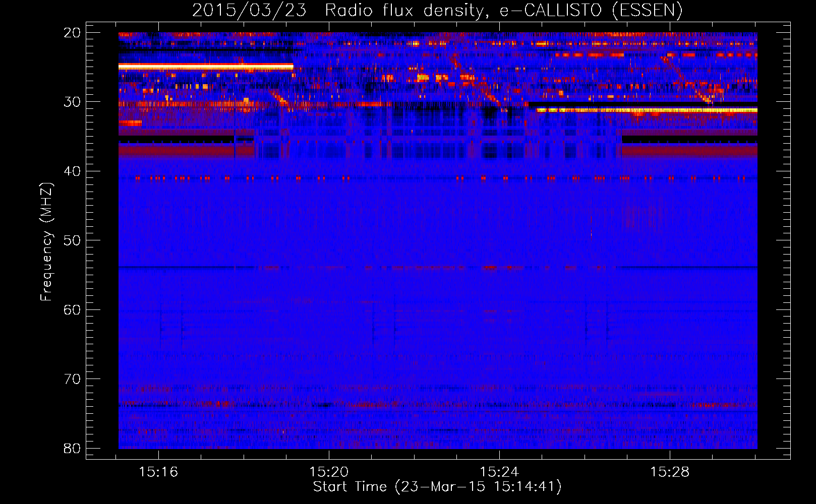The width and height of the screenshot is (816, 504).
Task: Click the 50 frequency tick label
Action: (72, 240)
